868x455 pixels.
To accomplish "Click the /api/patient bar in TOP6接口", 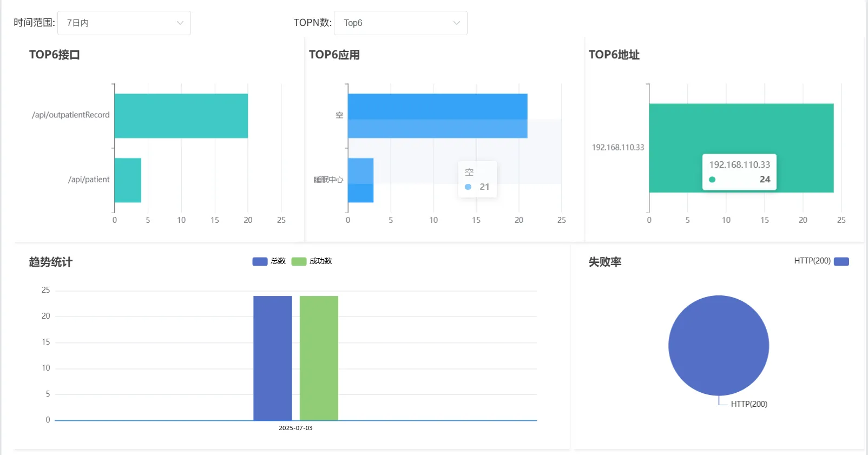I will (x=128, y=180).
